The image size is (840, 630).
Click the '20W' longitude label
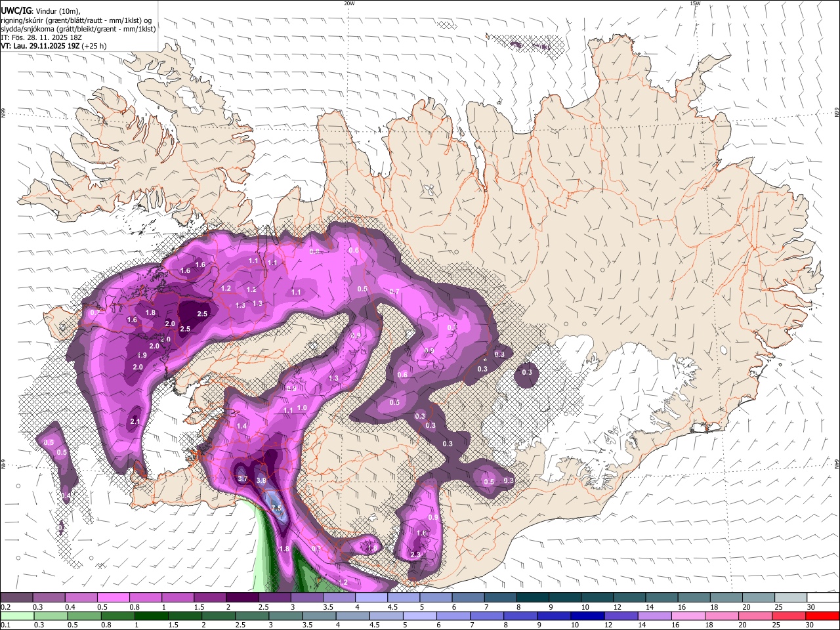tap(349, 3)
